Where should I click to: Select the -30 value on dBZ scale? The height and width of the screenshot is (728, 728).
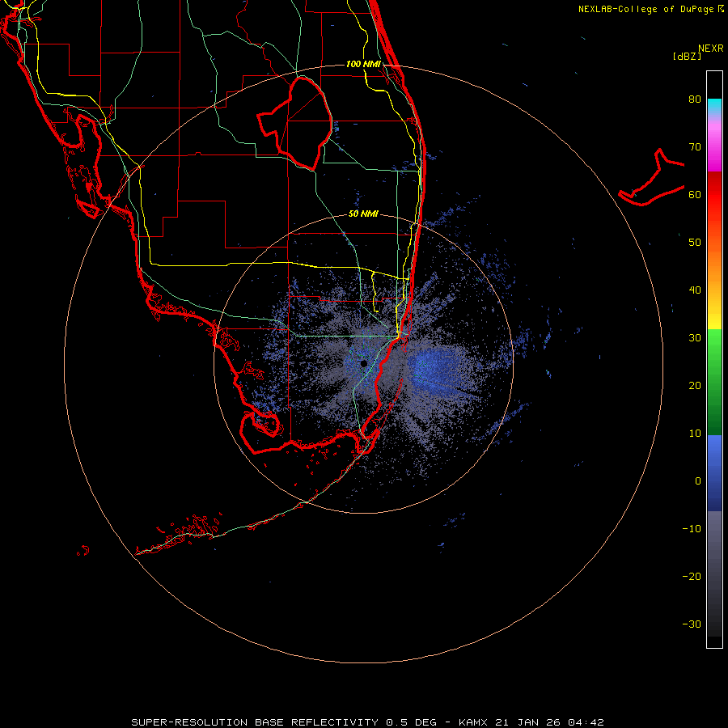[692, 624]
